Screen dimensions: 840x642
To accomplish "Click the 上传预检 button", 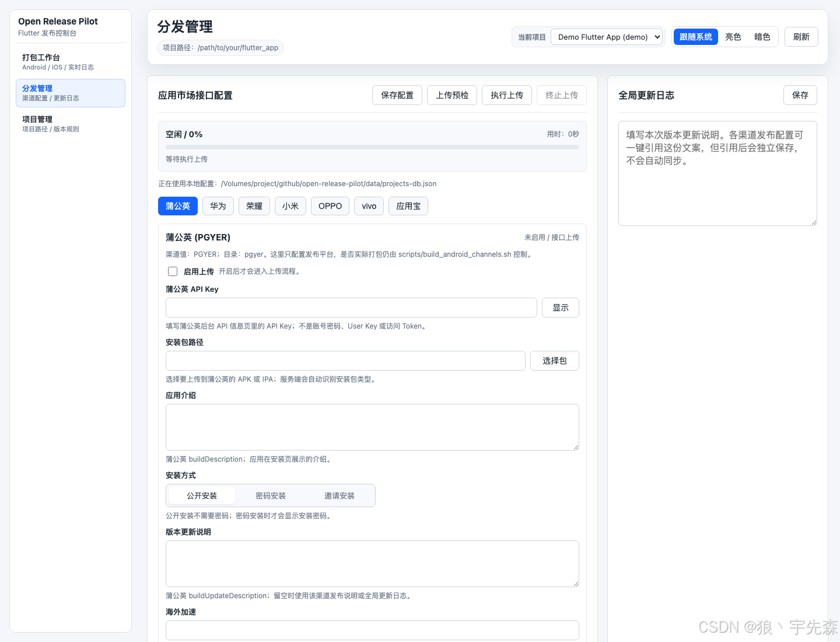I will [452, 95].
